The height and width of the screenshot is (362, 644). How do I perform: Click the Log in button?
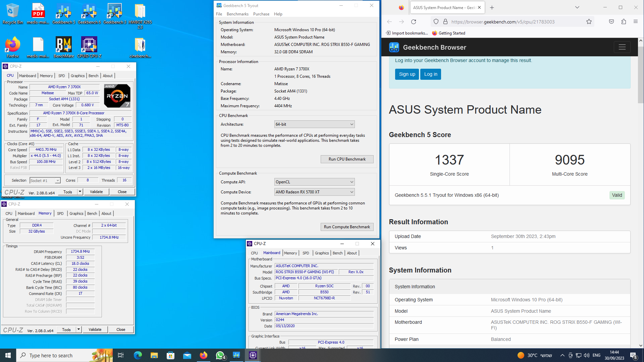(431, 74)
